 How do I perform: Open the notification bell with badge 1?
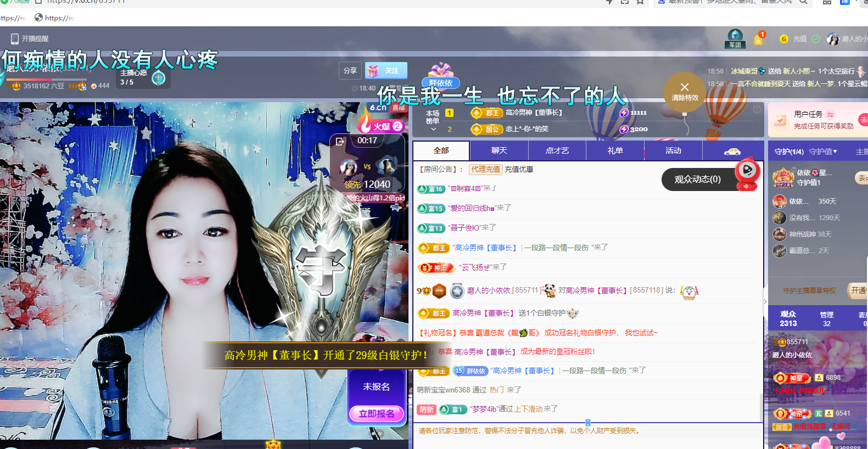click(759, 39)
